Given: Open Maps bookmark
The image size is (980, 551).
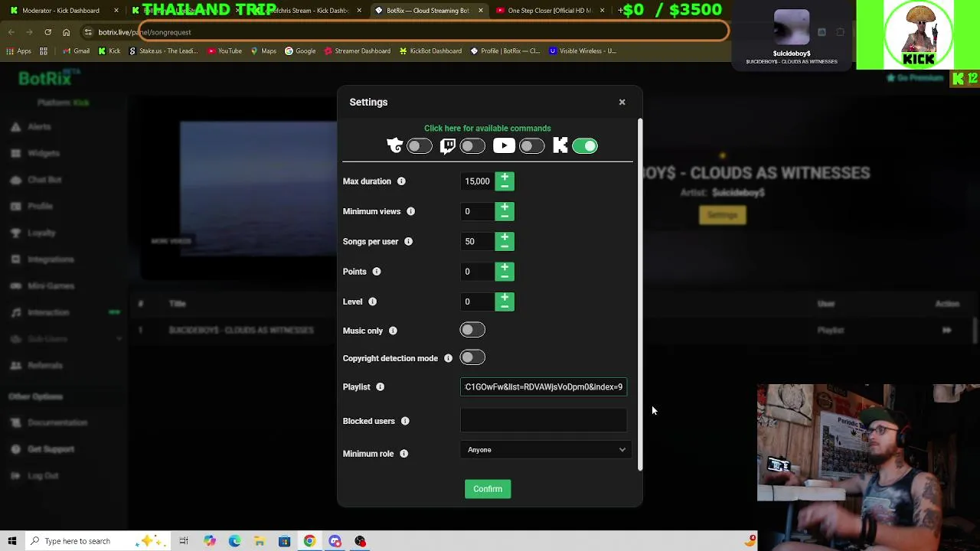Looking at the screenshot, I should (263, 51).
